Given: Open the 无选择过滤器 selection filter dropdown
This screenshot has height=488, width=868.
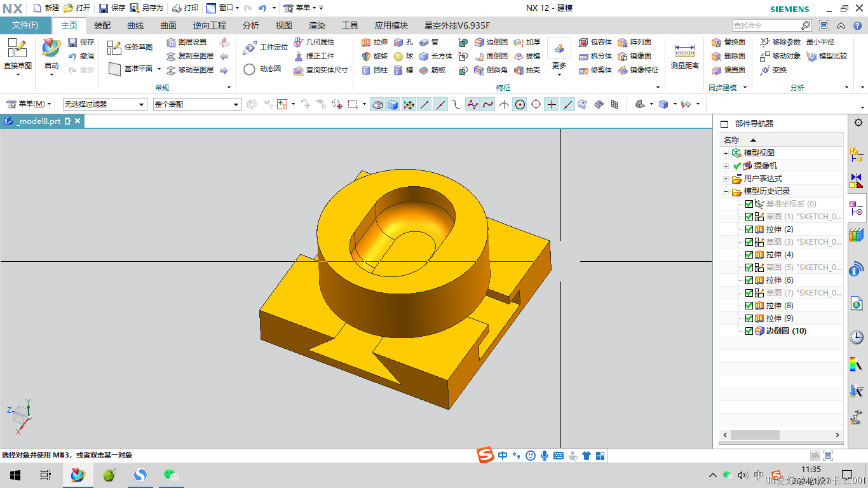Looking at the screenshot, I should [105, 104].
